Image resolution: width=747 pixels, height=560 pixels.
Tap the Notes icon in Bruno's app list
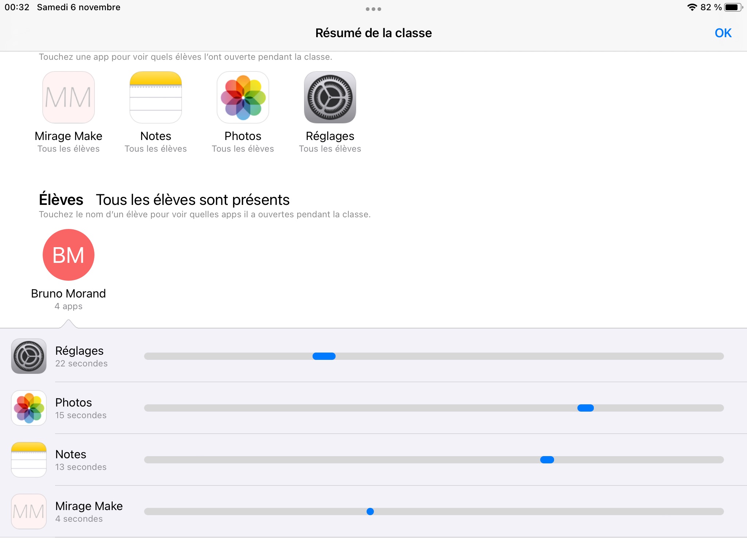click(x=29, y=460)
